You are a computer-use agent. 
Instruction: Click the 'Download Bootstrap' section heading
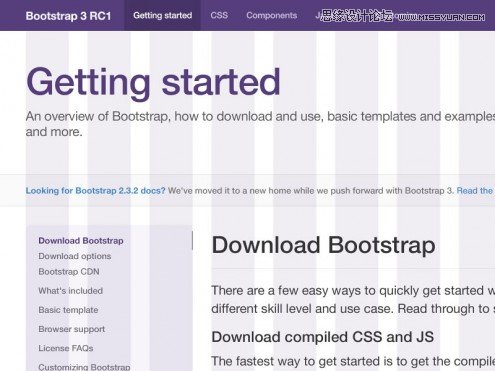pyautogui.click(x=323, y=245)
